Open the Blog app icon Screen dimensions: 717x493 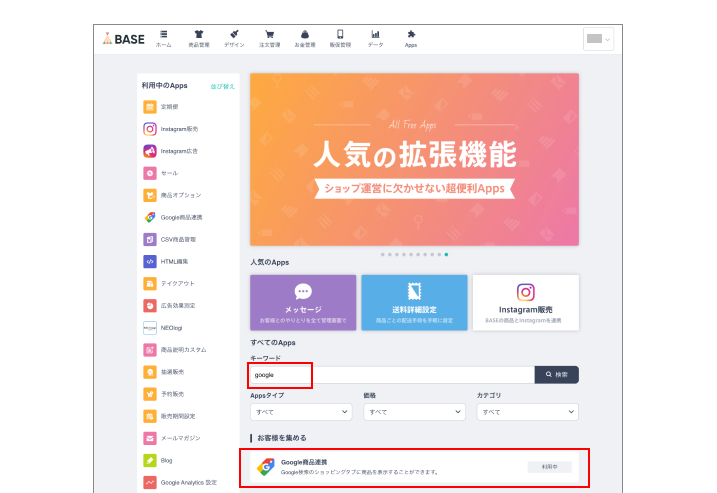tap(150, 460)
